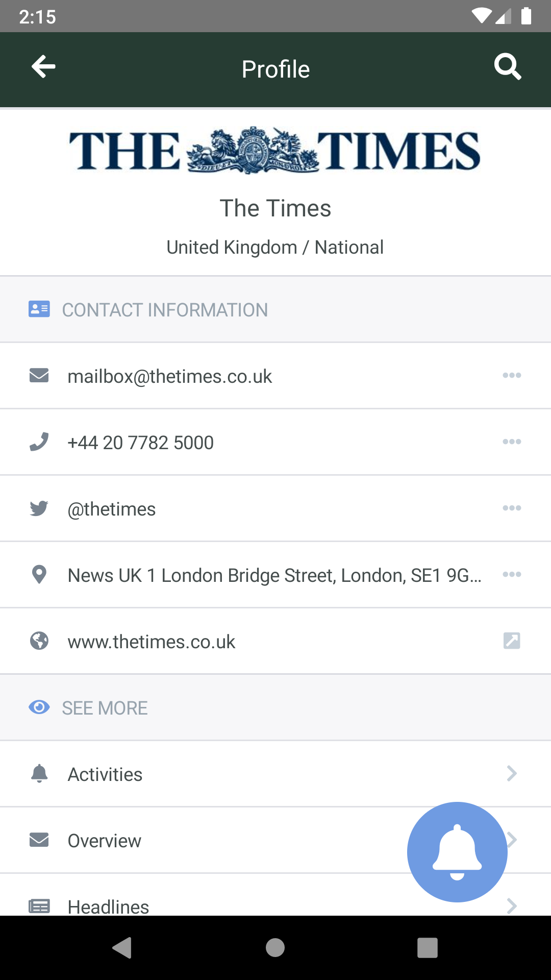Screen dimensions: 551x980
Task: Tap the @thetimes Twitter handle
Action: pos(112,509)
